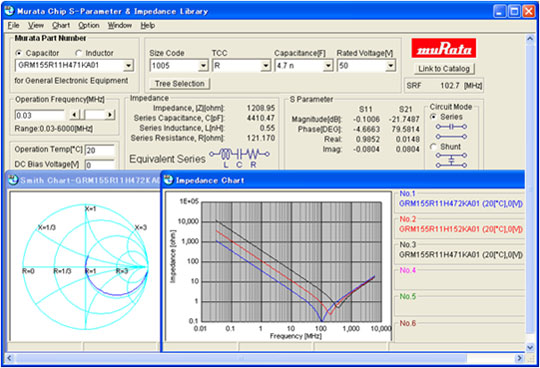Click the series resistance value 121.170
540x368 pixels.
261,138
